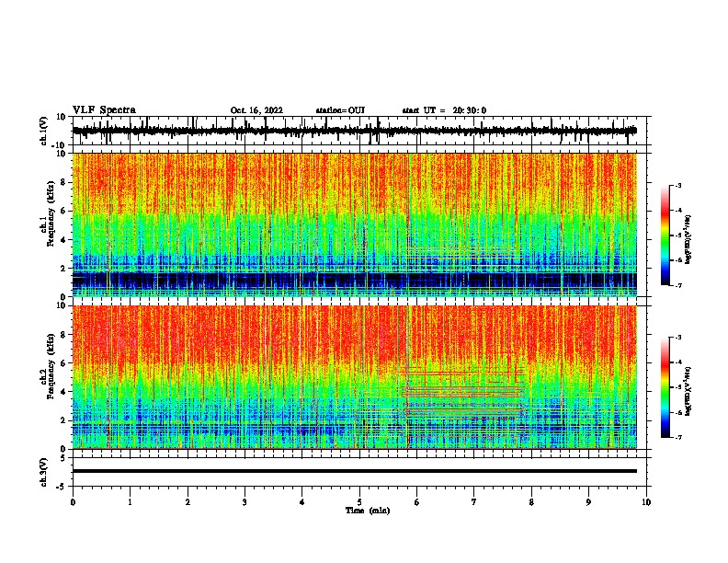Click the 'ch.3(V)' axis label

[x=44, y=473]
